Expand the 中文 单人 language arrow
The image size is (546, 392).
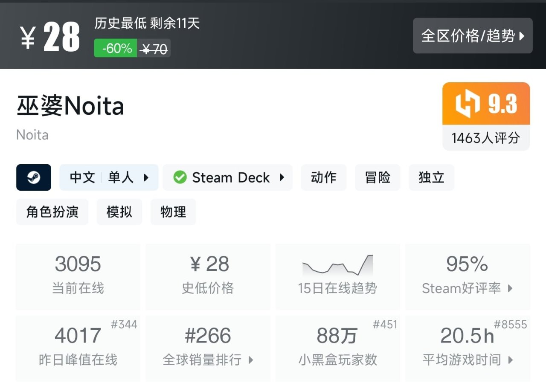coord(146,177)
